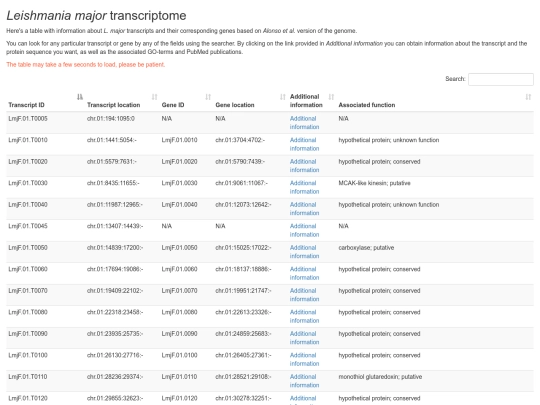Click the Transcript ID column header
540x405 pixels.
coord(27,105)
